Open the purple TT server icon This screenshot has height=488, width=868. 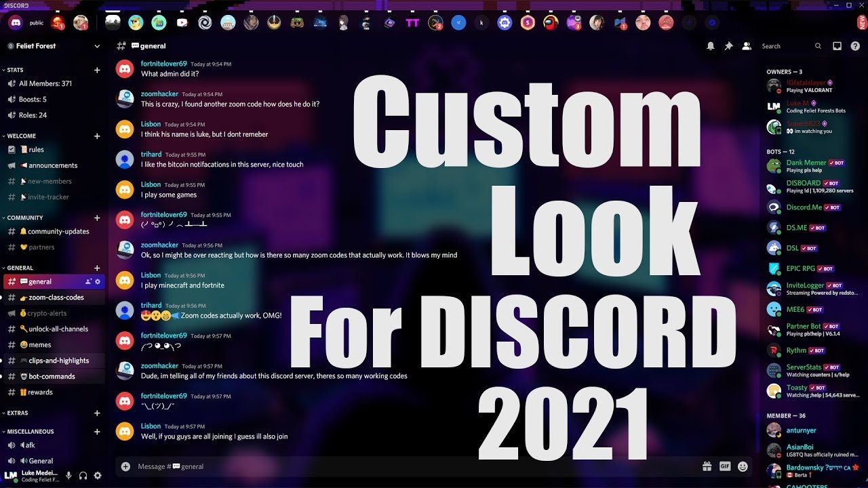pos(412,22)
